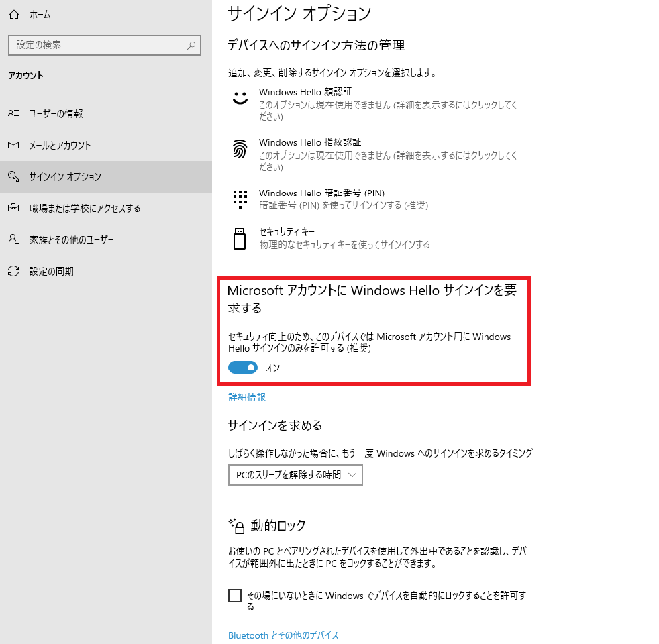659x644 pixels.
Task: Select the セキュリティ キー sign-in option
Action: point(375,238)
